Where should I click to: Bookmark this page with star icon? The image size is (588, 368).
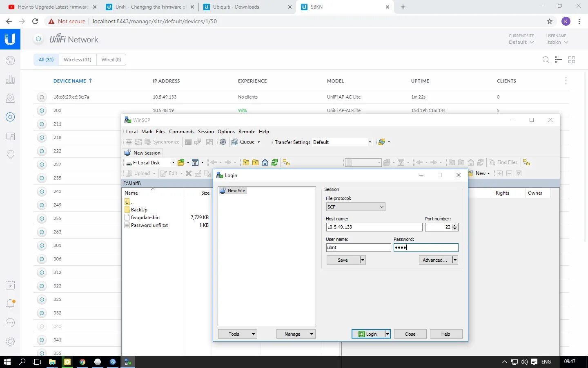coord(550,21)
